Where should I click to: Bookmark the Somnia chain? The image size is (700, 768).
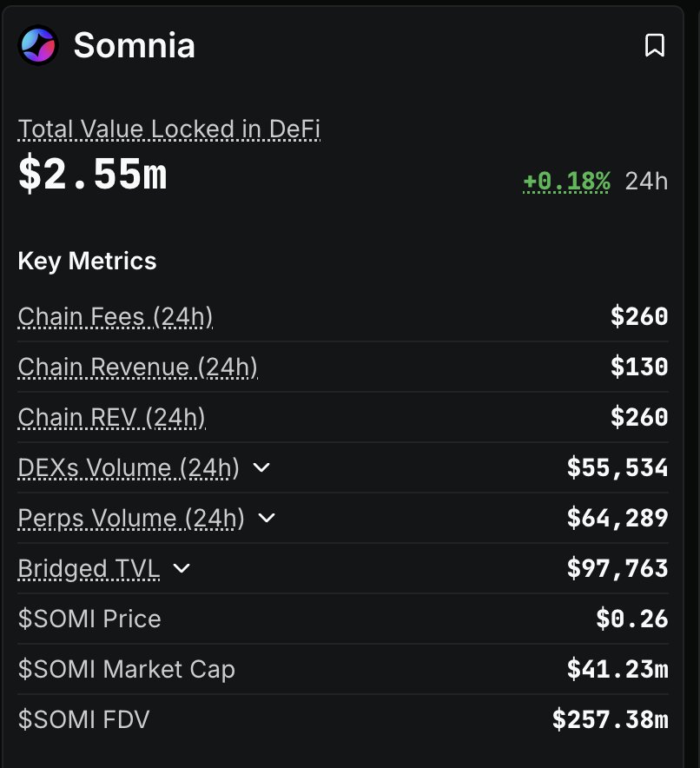coord(654,45)
